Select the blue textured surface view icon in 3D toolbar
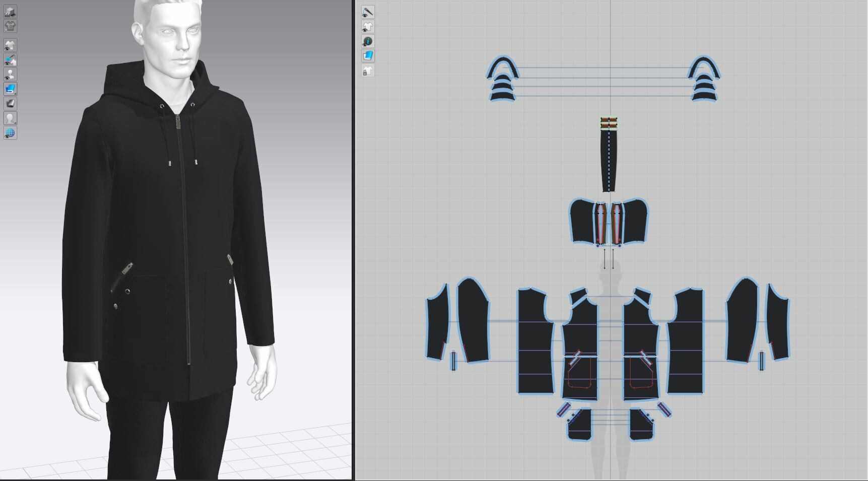Viewport: 868px width, 481px height. (10, 88)
